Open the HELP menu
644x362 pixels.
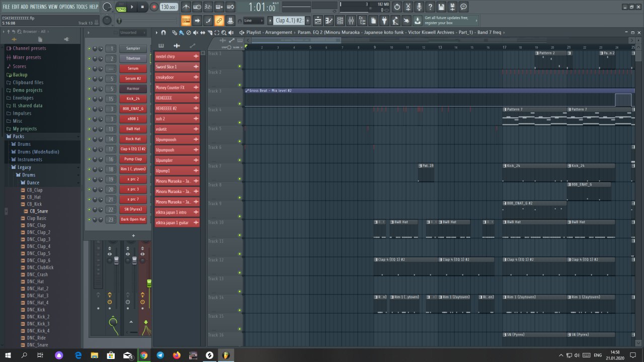[94, 7]
